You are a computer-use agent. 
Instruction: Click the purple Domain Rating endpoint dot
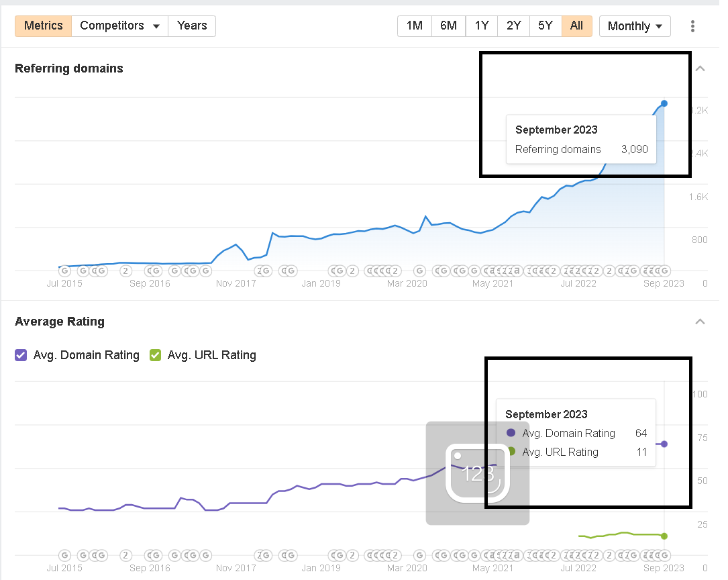664,444
